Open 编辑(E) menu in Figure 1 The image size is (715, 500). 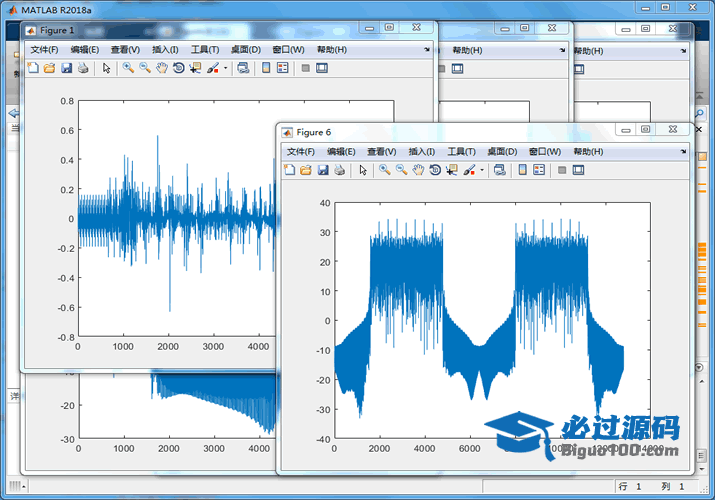[85, 50]
